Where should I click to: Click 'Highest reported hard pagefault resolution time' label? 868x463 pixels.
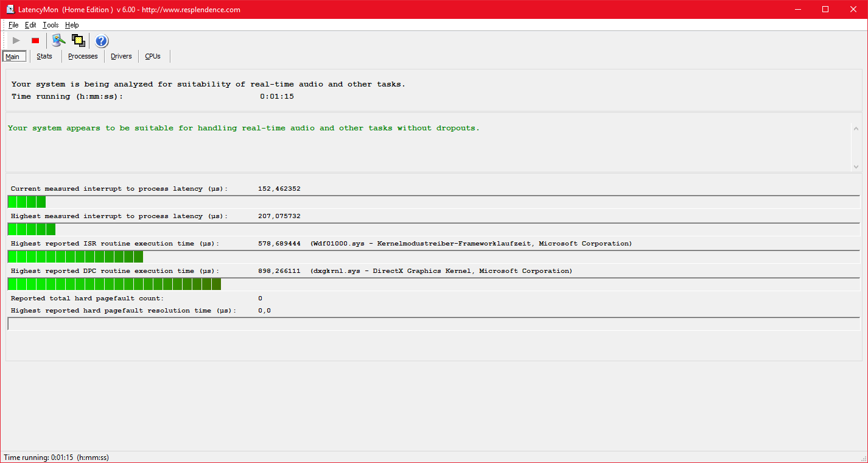pos(123,311)
